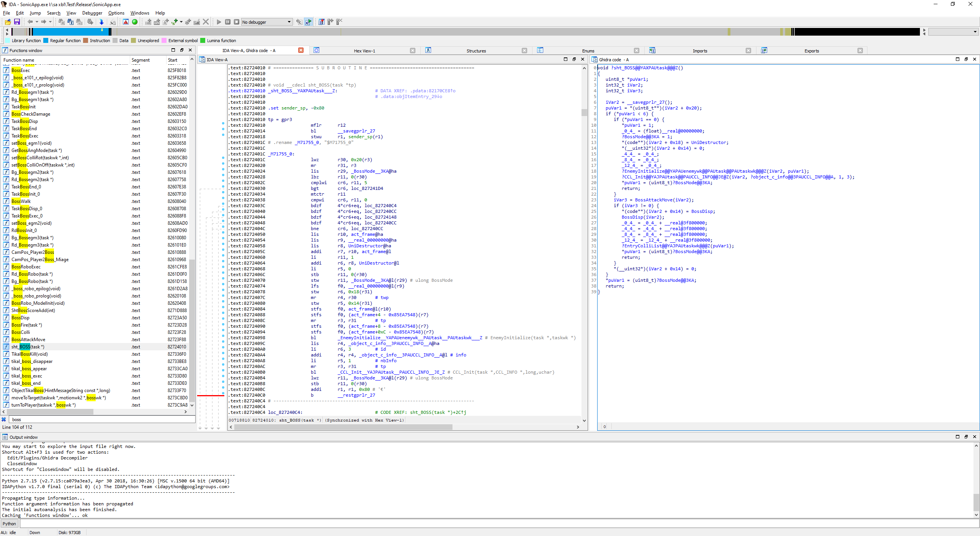This screenshot has width=980, height=536.
Task: Open the forward-history dropdown arrow
Action: coord(50,22)
